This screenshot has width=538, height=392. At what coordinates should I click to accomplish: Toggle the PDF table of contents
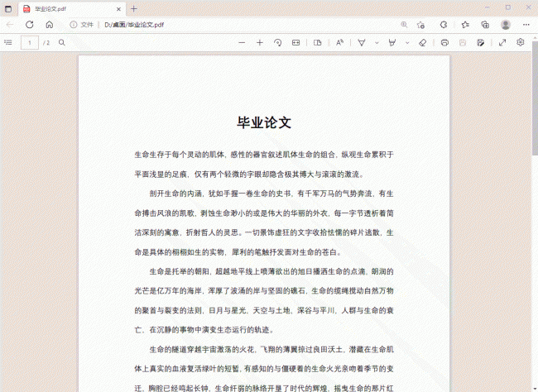coord(8,42)
